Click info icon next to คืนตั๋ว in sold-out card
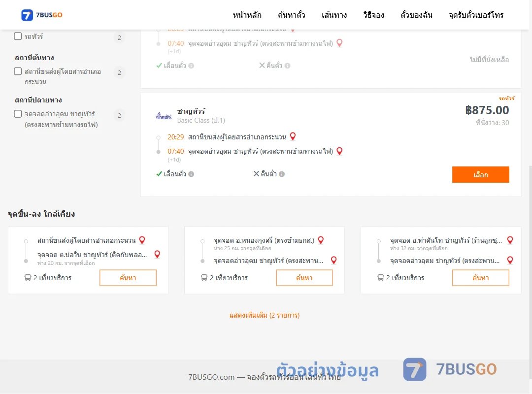Viewport: 532px width, 394px height. (x=287, y=66)
